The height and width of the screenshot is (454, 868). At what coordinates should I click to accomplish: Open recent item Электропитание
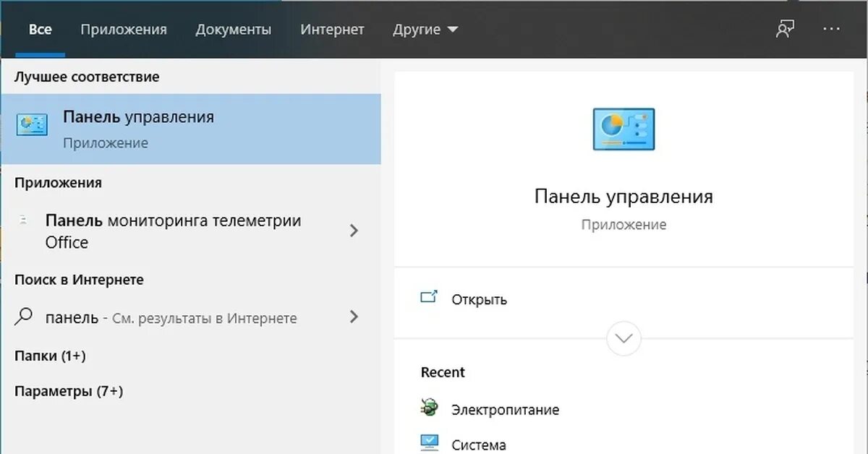506,410
